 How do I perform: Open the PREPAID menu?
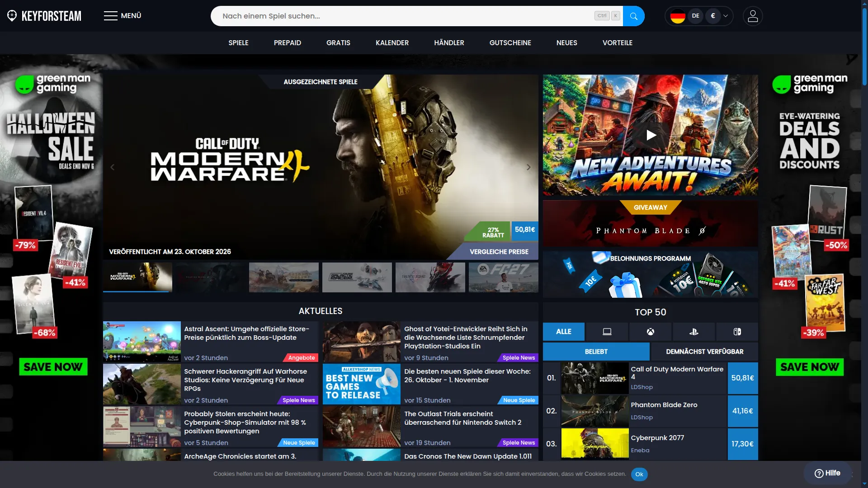[287, 43]
